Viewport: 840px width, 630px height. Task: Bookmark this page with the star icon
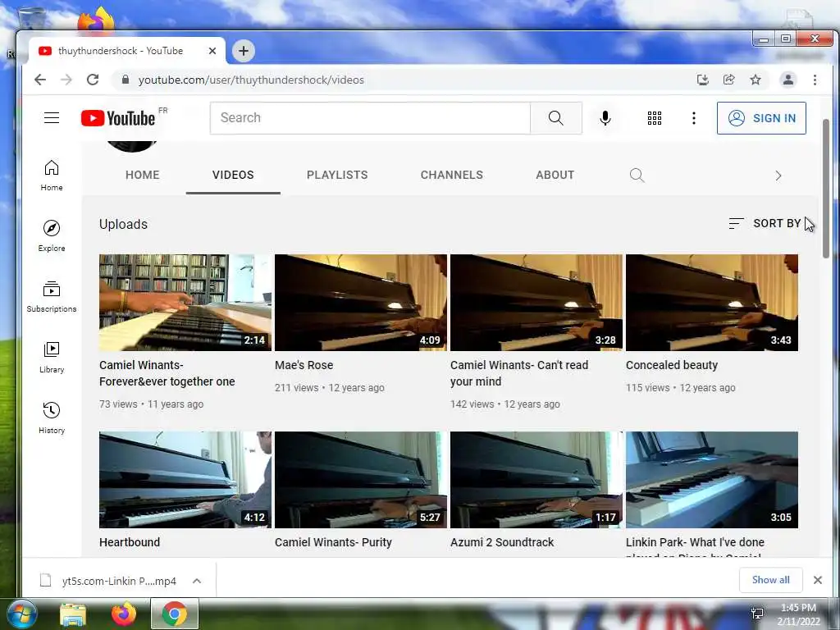click(756, 80)
